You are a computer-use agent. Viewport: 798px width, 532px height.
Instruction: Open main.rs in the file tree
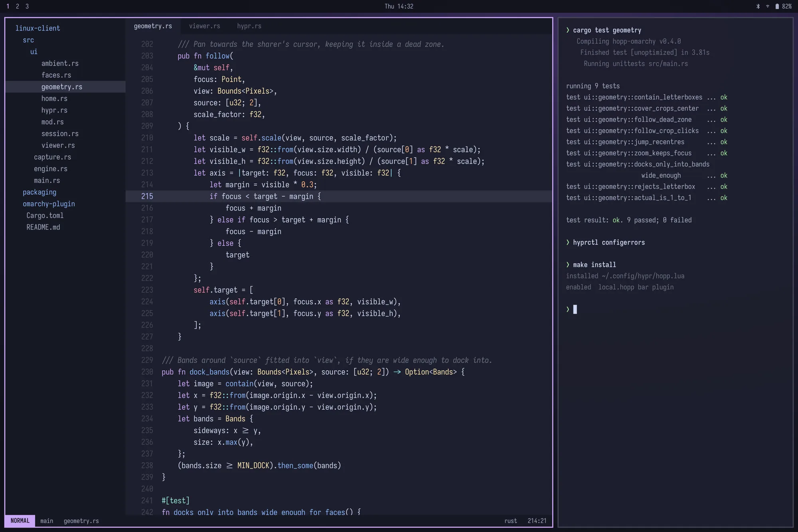[x=47, y=180]
